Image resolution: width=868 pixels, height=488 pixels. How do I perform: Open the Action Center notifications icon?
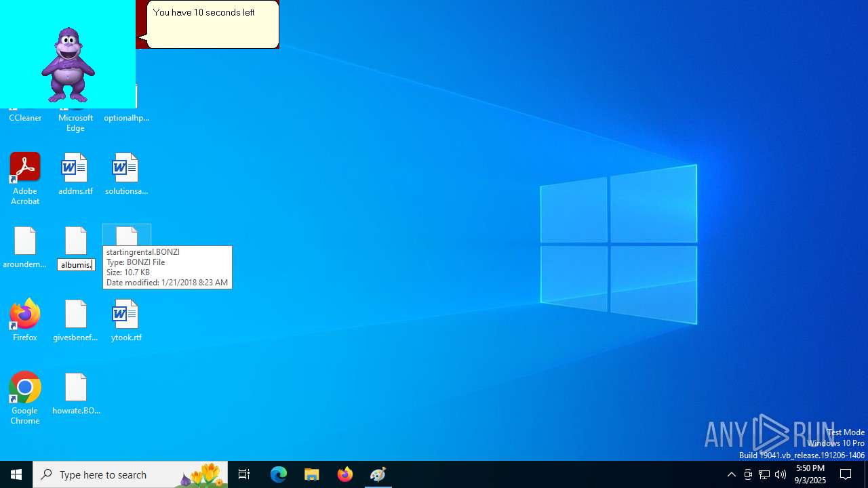(846, 474)
